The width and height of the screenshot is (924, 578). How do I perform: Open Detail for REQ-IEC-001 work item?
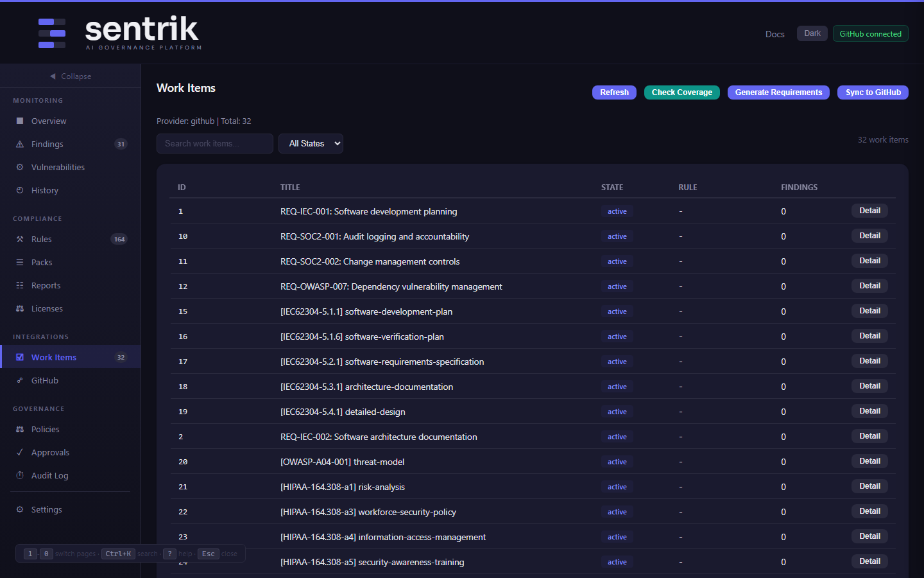869,210
